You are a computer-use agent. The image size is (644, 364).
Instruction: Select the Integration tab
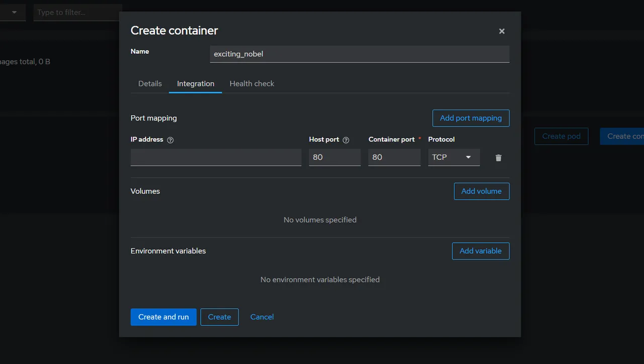(x=196, y=83)
